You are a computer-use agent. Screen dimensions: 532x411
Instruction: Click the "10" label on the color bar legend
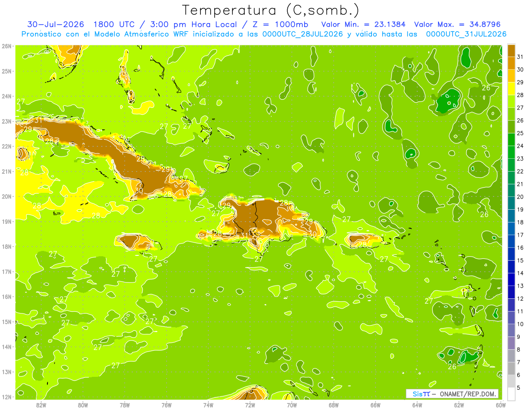point(520,324)
